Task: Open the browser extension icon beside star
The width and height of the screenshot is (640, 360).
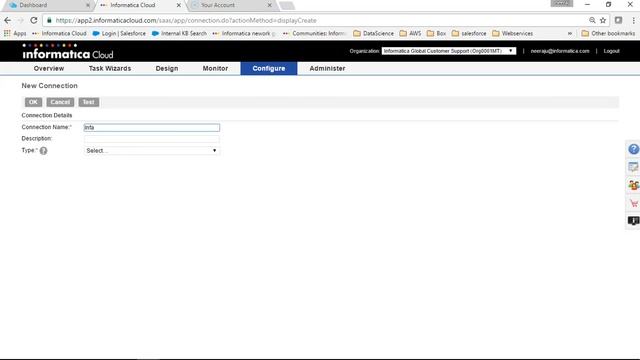Action: pos(618,20)
